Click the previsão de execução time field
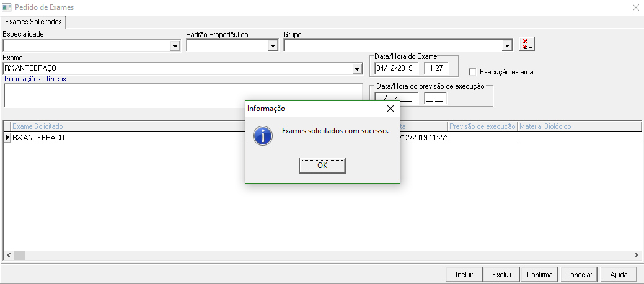Screen dimensions: 644x284 click(x=436, y=98)
